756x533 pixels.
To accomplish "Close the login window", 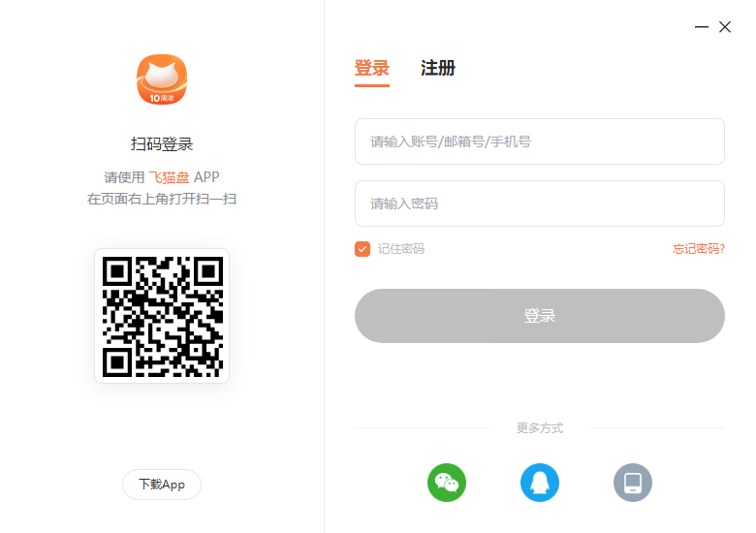I will pyautogui.click(x=725, y=27).
